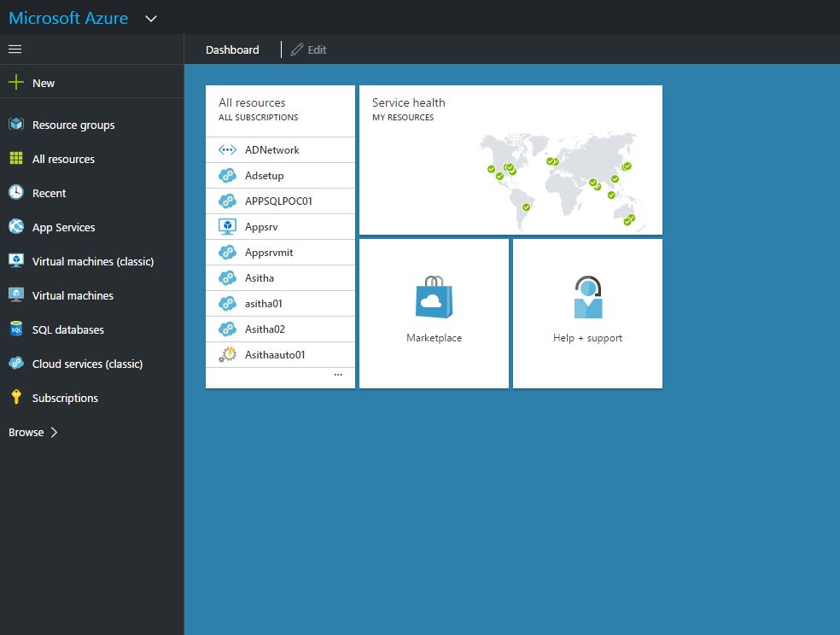This screenshot has width=840, height=635.
Task: Open the Dashboard title
Action: tap(232, 50)
